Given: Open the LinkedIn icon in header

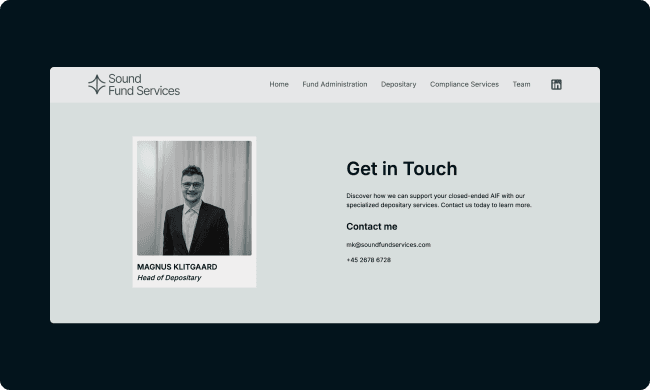Looking at the screenshot, I should tap(556, 85).
